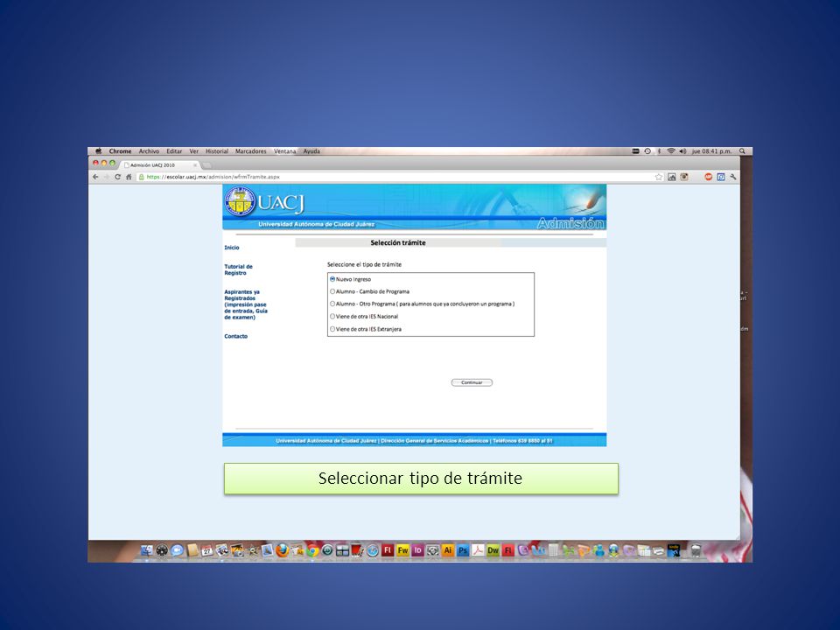The image size is (840, 630).
Task: Click the blue extension icon beside wrench
Action: pos(720,177)
